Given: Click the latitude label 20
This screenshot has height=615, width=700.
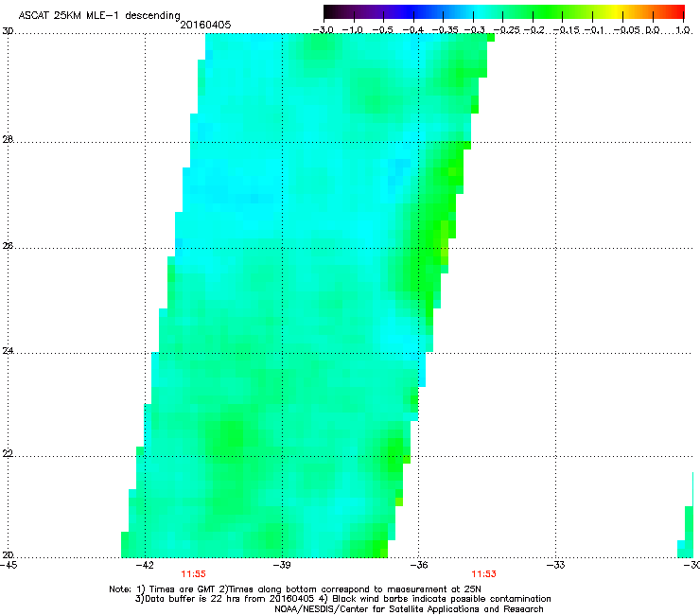Looking at the screenshot, I should click(x=8, y=555).
